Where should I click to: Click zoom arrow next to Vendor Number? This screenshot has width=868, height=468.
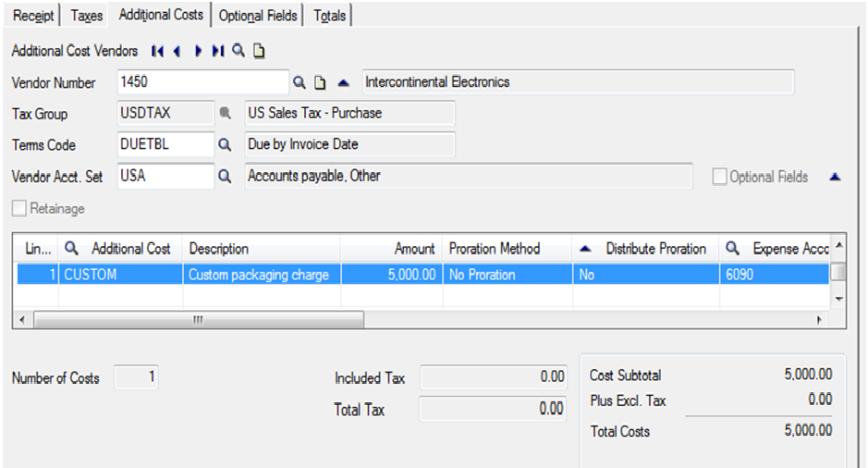(x=343, y=83)
